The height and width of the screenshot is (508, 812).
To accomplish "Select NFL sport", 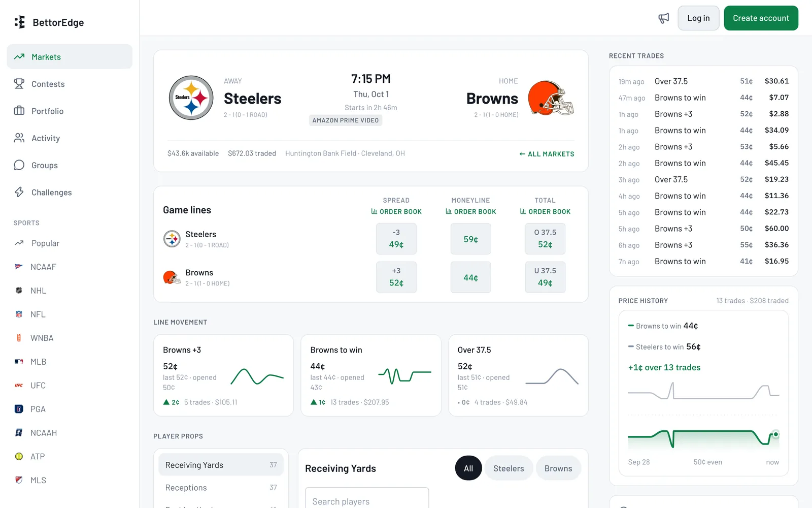I will tap(70, 314).
